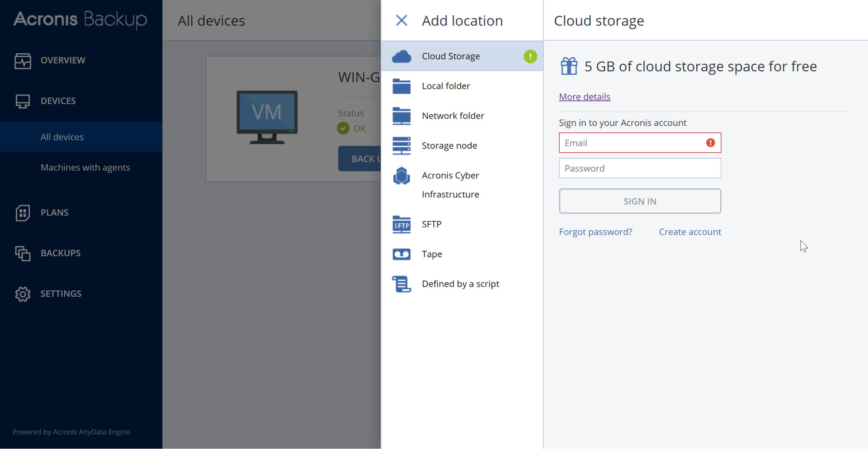868x449 pixels.
Task: Open the DEVICES section
Action: tap(58, 101)
